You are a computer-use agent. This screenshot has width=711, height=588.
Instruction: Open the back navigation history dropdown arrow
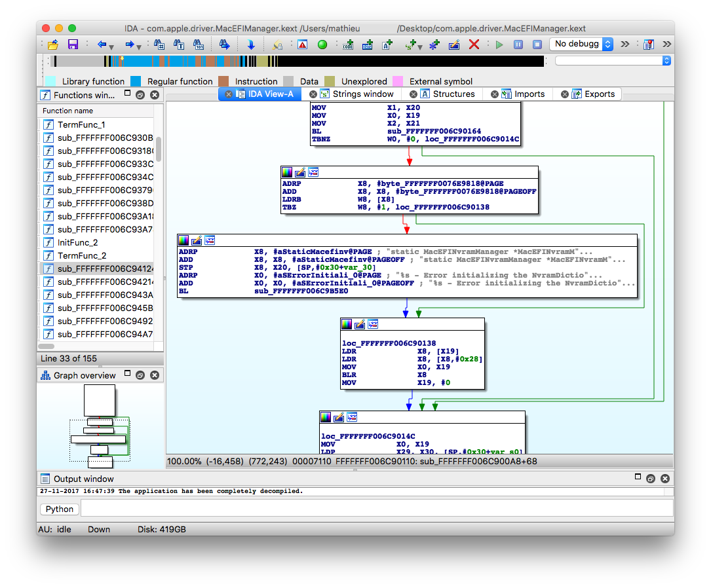tap(111, 46)
